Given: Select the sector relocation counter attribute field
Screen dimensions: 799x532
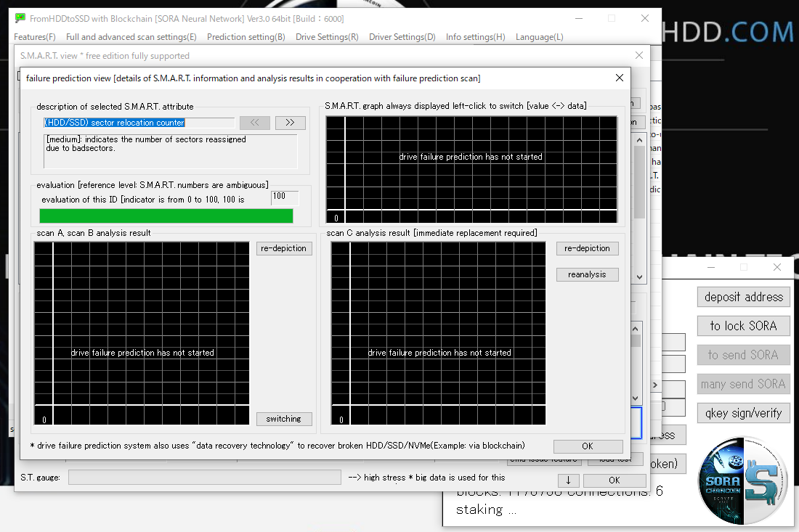Looking at the screenshot, I should click(x=139, y=123).
